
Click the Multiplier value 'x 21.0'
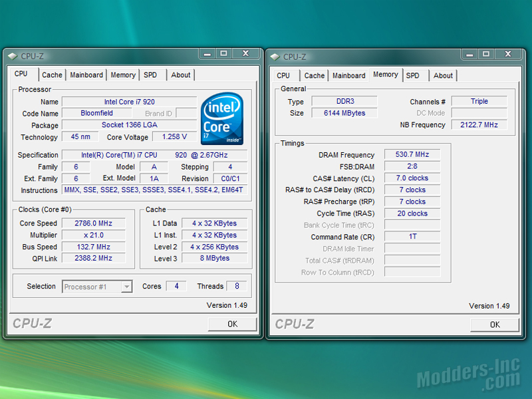point(93,235)
